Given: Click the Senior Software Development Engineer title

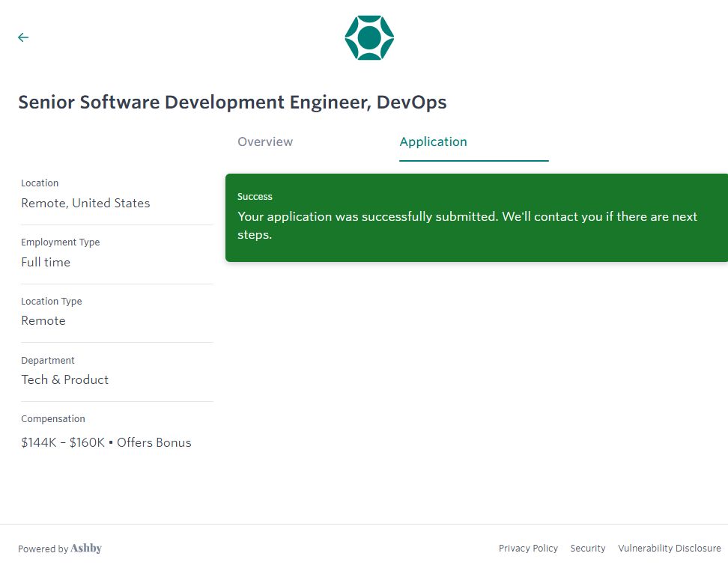Looking at the screenshot, I should 232,103.
